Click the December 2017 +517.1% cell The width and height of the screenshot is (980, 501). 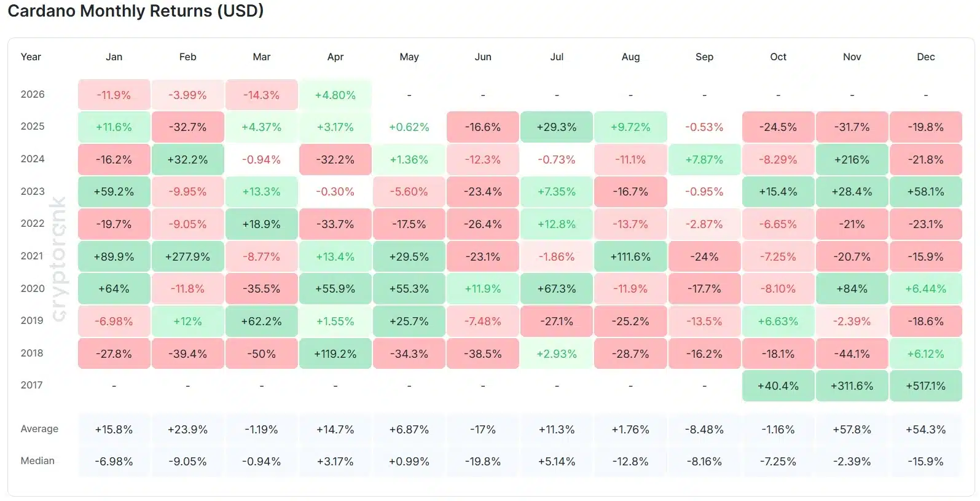coord(925,386)
